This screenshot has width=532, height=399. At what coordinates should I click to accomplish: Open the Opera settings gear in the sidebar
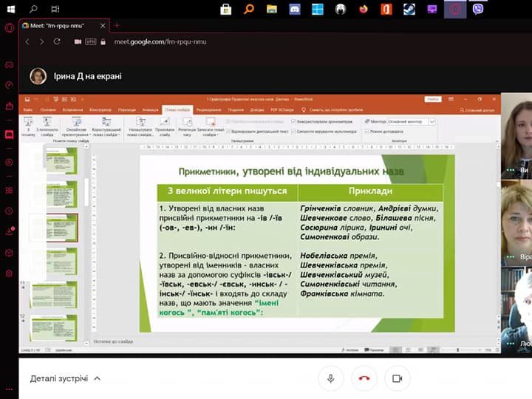pos(9,273)
